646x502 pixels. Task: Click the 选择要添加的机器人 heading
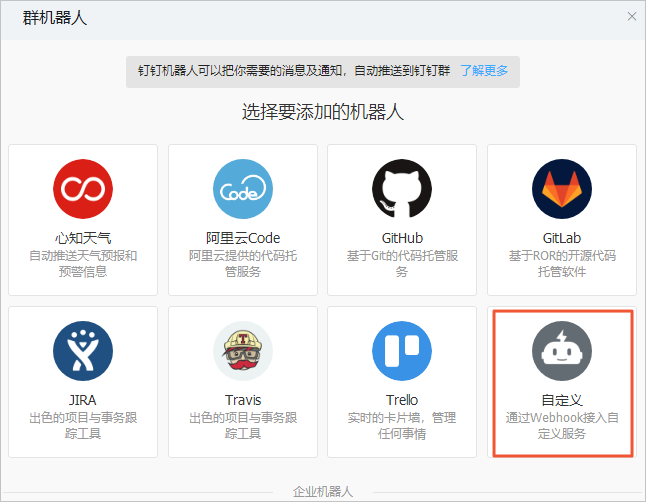point(323,112)
